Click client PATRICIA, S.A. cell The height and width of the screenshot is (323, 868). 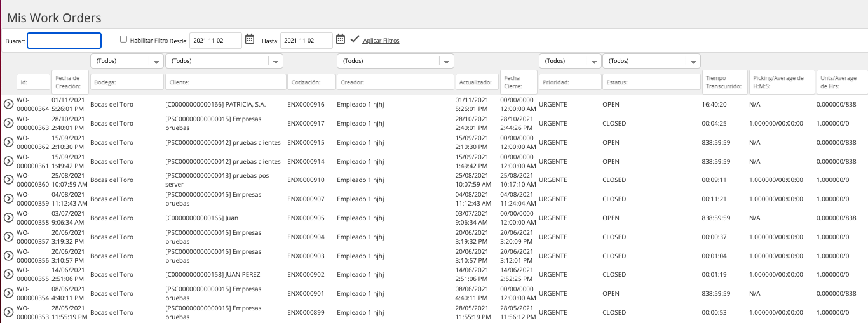coord(215,104)
